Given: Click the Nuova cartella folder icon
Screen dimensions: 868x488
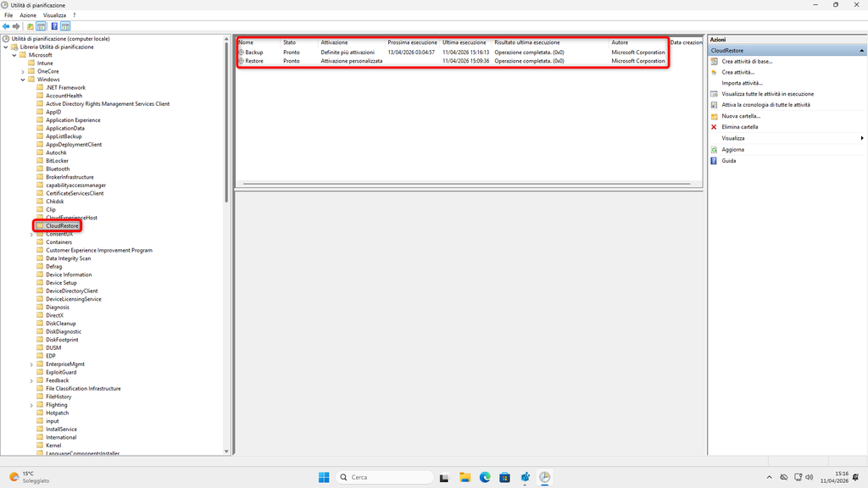Looking at the screenshot, I should pyautogui.click(x=714, y=116).
